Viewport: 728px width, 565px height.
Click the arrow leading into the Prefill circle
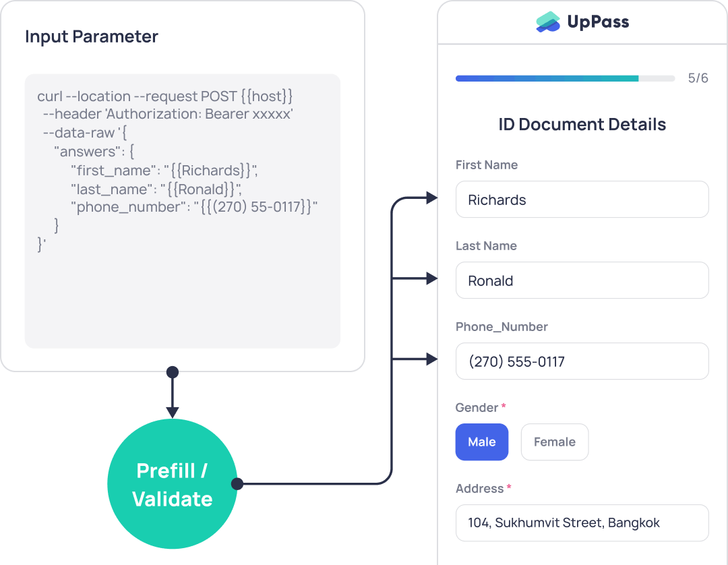[173, 398]
